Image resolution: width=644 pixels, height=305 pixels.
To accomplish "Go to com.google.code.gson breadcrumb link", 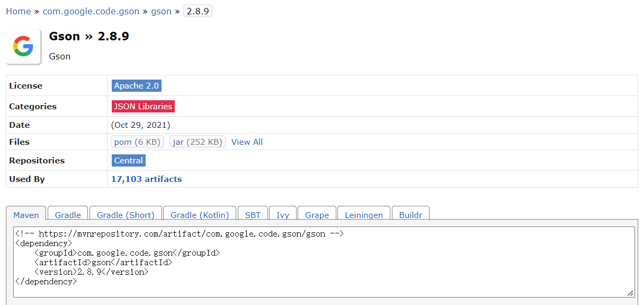I will pyautogui.click(x=91, y=11).
